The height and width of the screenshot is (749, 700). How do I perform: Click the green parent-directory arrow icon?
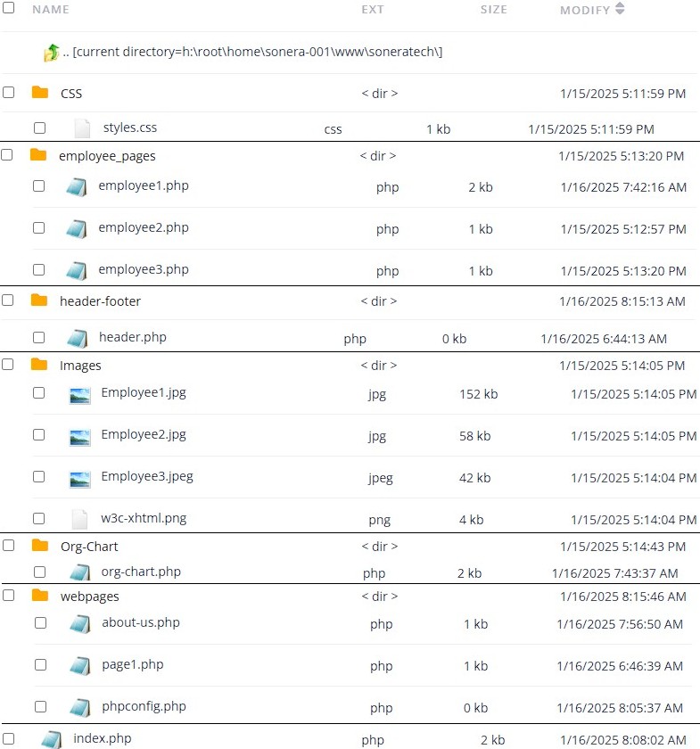(x=54, y=52)
